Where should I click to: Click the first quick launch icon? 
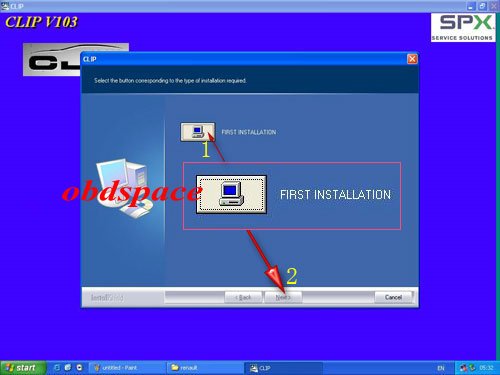coord(57,368)
